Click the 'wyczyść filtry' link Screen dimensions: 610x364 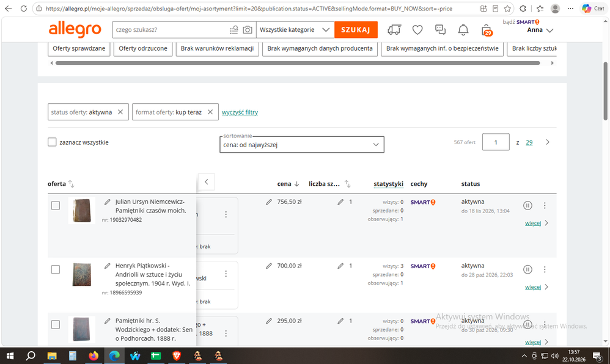point(240,112)
